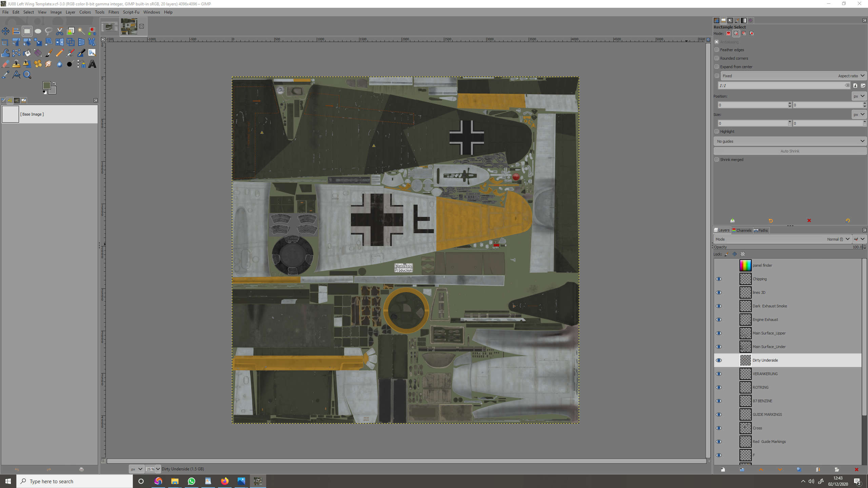The height and width of the screenshot is (488, 868).
Task: Hide the Chipping layer via eye icon
Action: [718, 279]
